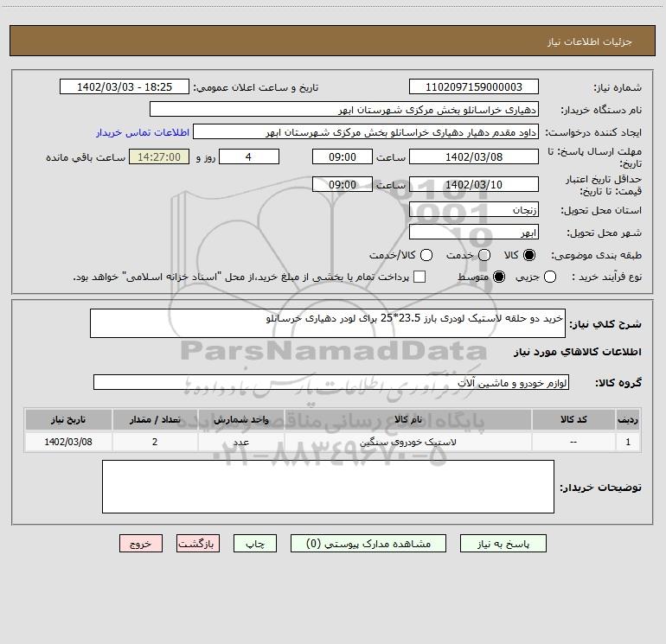
Task: Click the گروه کالا field لوازم خودرو
Action: coord(331,382)
